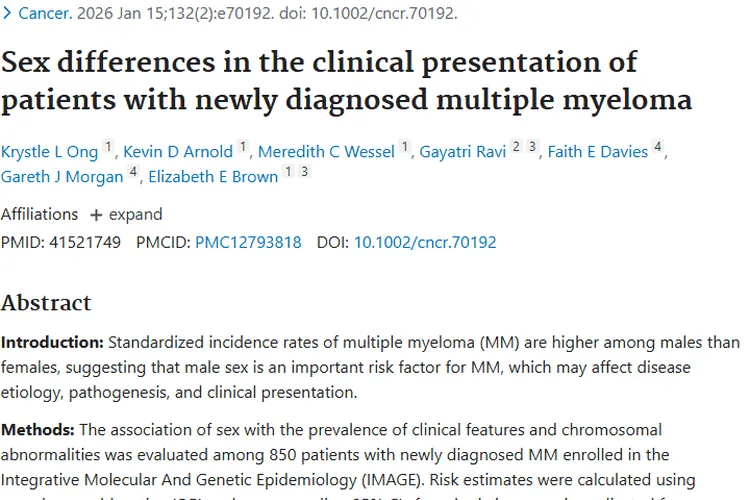Click the Abstract section heading

click(x=46, y=302)
